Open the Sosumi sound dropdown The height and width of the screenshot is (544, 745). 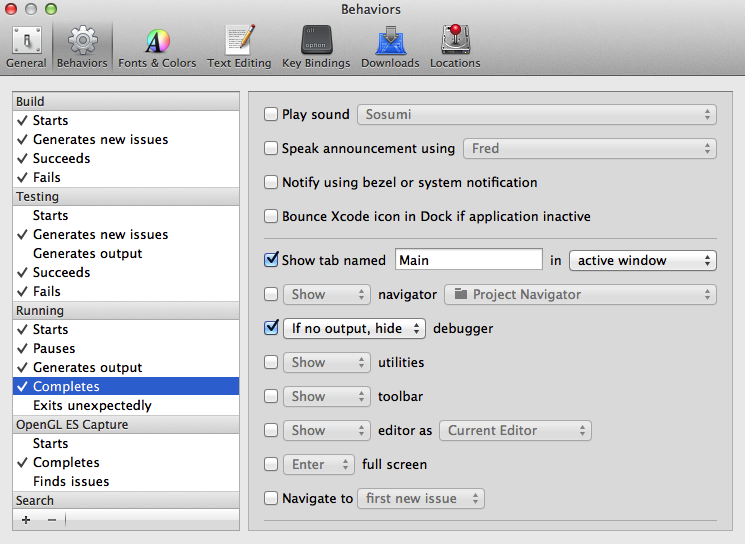click(537, 115)
